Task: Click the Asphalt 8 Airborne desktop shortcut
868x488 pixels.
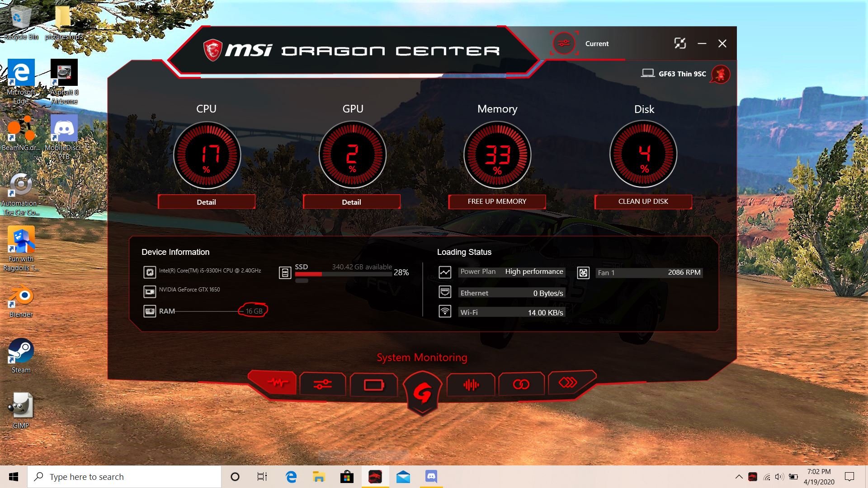Action: coord(64,82)
